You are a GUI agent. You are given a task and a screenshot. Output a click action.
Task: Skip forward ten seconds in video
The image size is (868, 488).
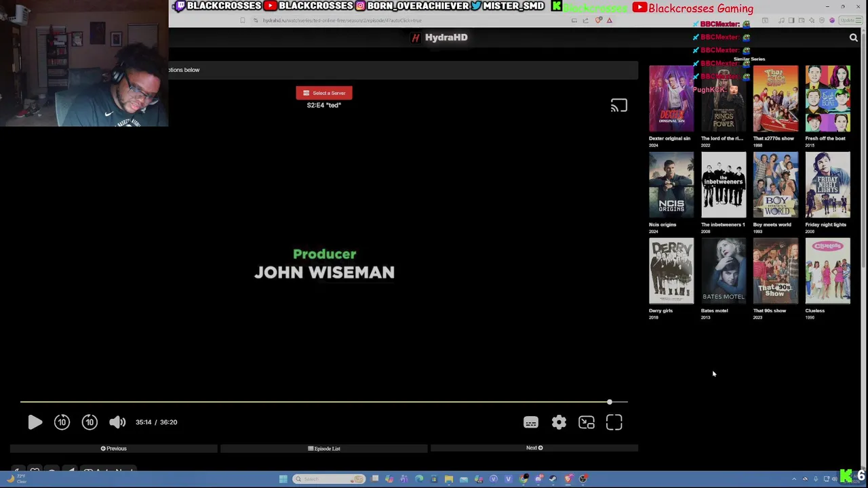point(90,422)
